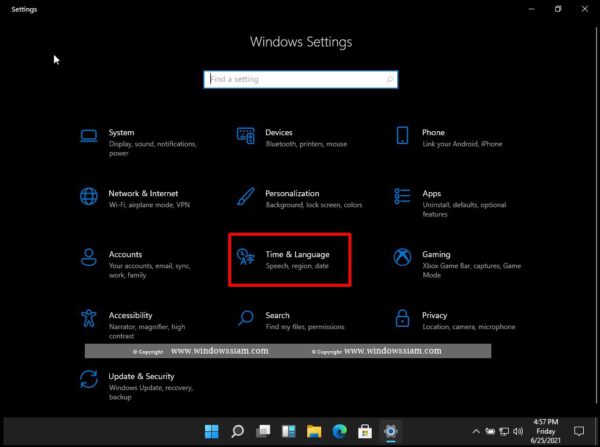Open the System laptop icon

click(89, 135)
